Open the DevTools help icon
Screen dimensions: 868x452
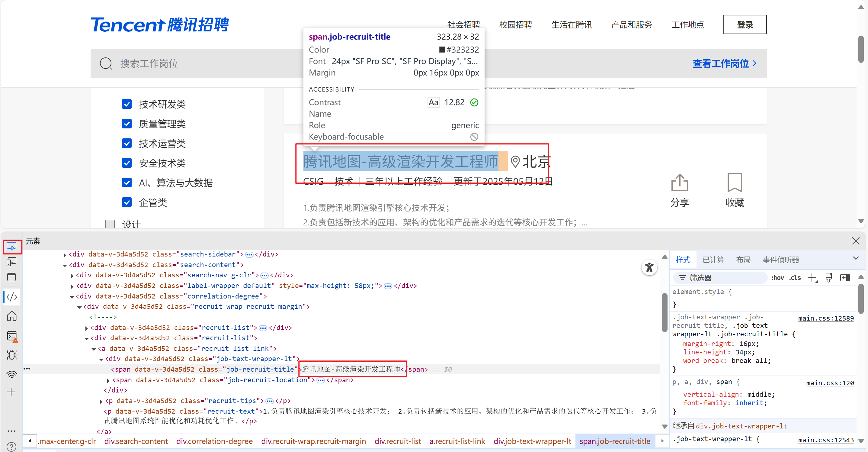[x=11, y=447]
